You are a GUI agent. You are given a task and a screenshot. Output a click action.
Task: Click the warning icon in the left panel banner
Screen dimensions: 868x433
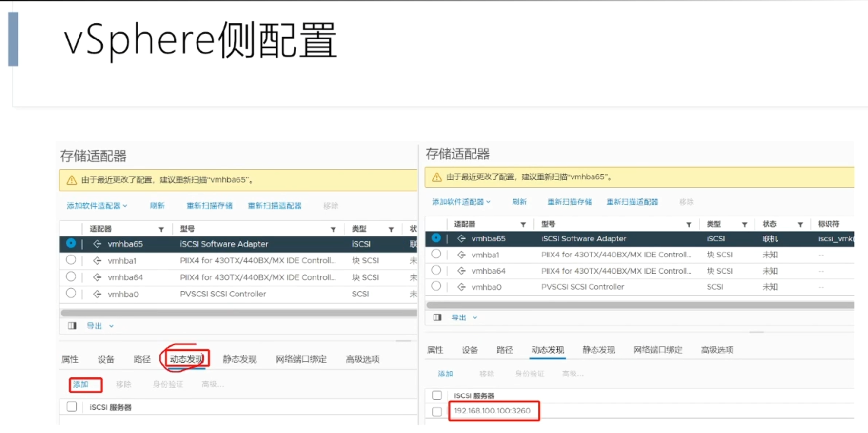click(x=72, y=180)
